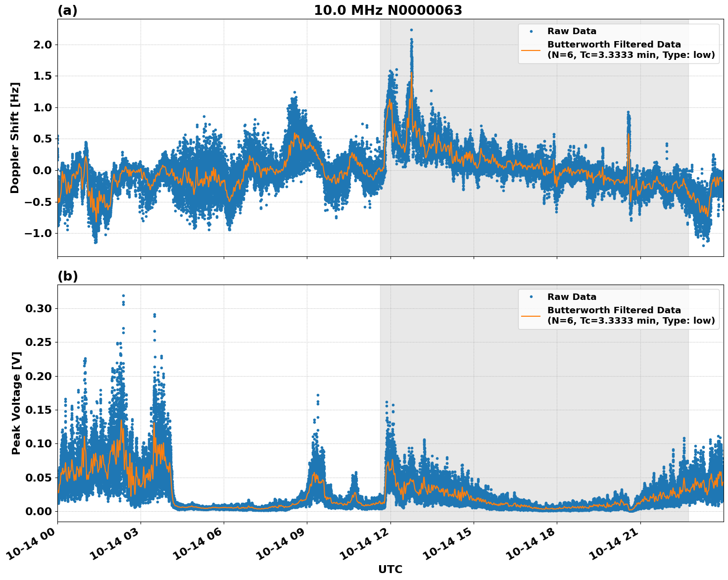Click orange line sample in panel (a) legend
728x580 pixels.
click(x=531, y=50)
